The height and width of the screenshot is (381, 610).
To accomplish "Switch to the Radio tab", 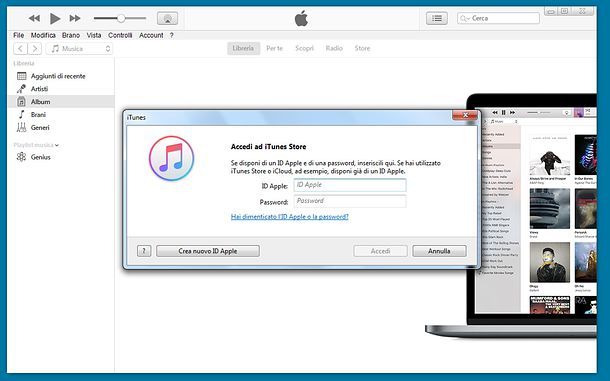I will coord(334,48).
